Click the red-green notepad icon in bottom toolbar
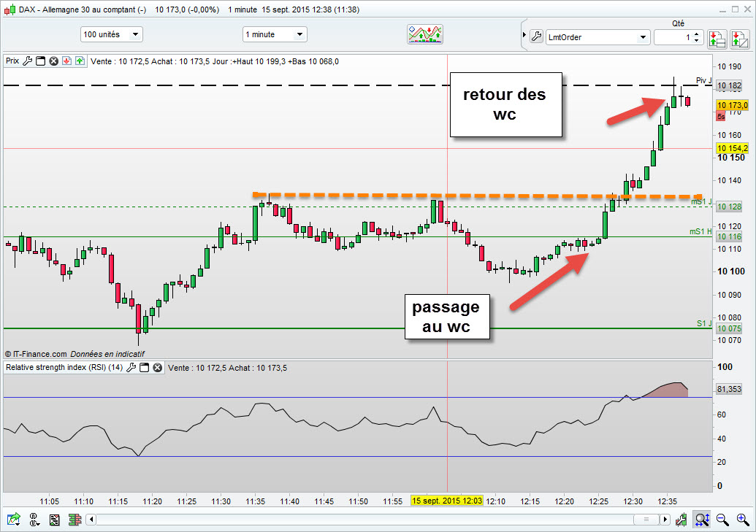The height and width of the screenshot is (532, 756). 55,520
